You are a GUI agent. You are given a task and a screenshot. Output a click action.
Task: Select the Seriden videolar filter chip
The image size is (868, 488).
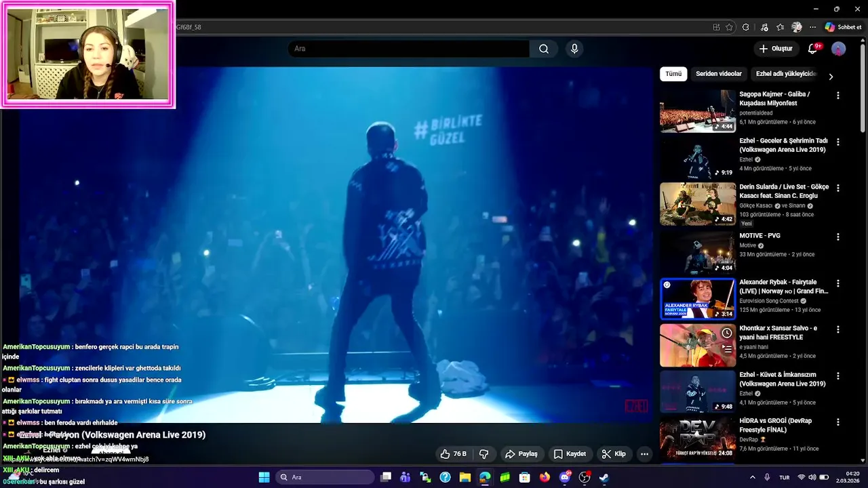[719, 74]
